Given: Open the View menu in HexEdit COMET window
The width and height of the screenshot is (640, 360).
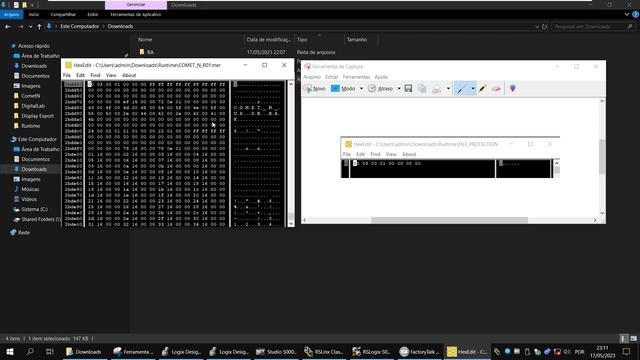Looking at the screenshot, I should click(111, 75).
